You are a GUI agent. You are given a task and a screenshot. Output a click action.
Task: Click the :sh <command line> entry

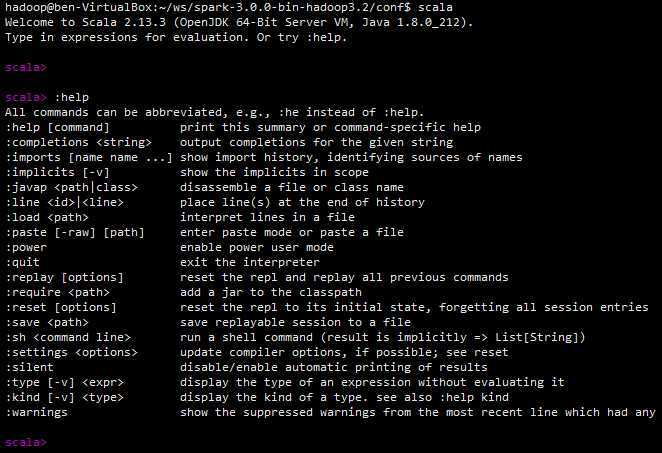68,337
